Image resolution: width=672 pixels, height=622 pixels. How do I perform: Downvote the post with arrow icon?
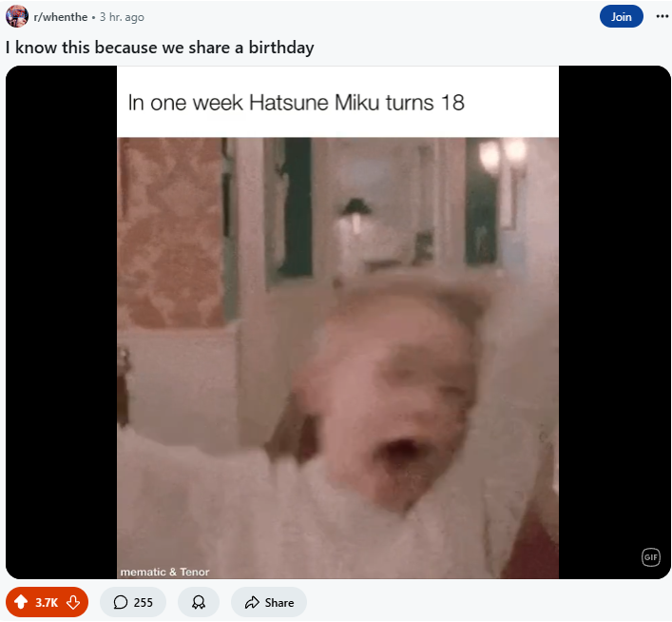[x=73, y=602]
